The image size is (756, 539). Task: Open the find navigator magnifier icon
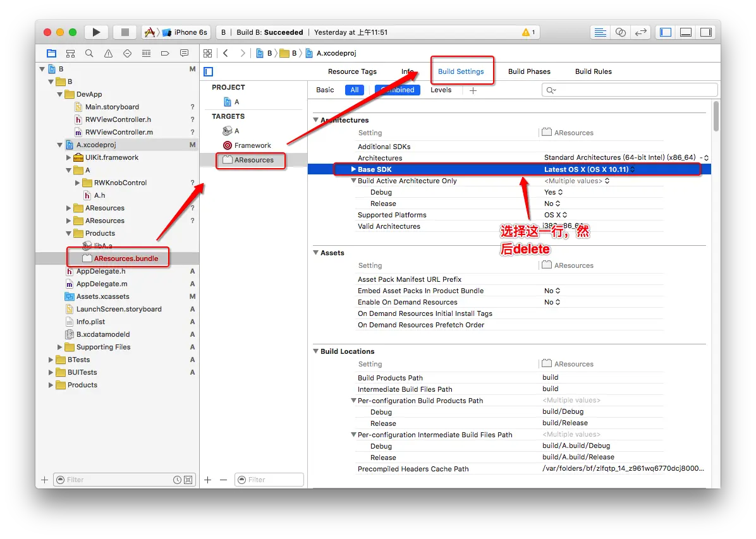point(89,53)
